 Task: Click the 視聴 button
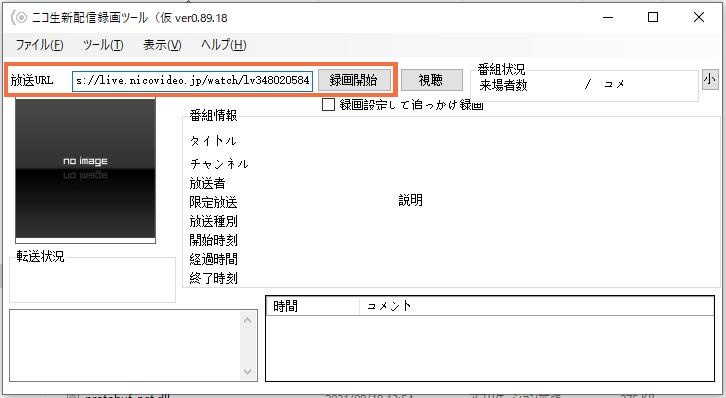coord(431,80)
